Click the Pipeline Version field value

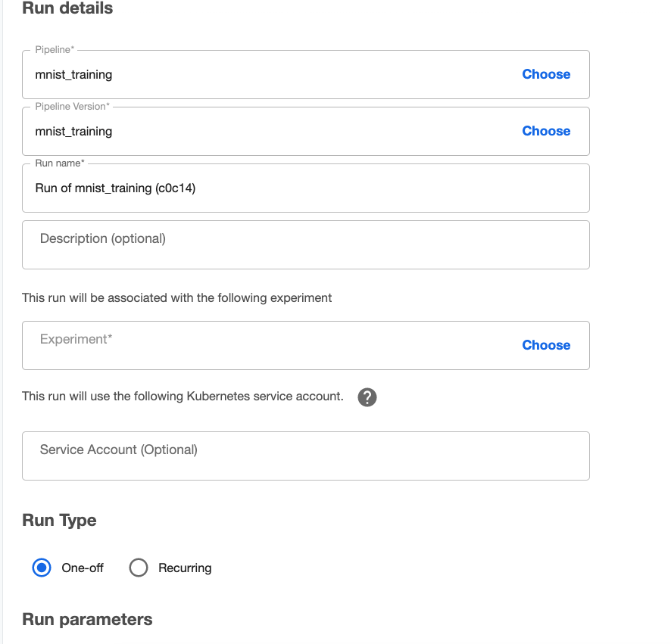73,131
